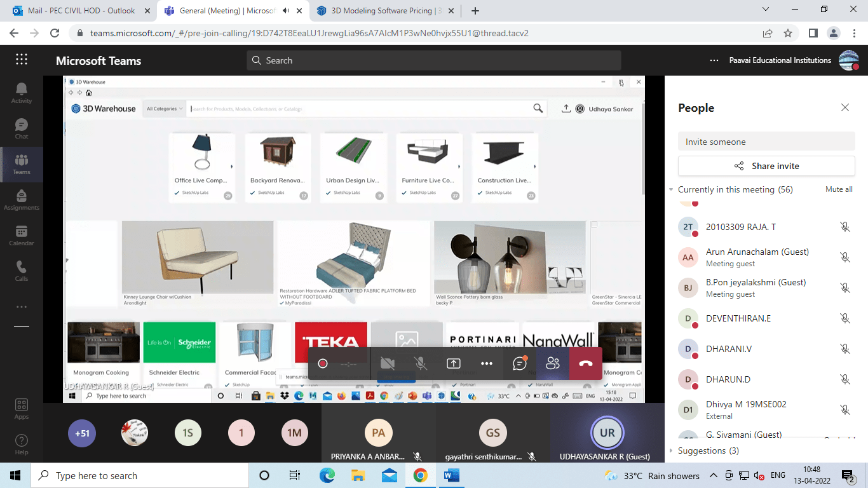This screenshot has height=488, width=868.
Task: Toggle the microphone in meeting controls
Action: pyautogui.click(x=421, y=363)
